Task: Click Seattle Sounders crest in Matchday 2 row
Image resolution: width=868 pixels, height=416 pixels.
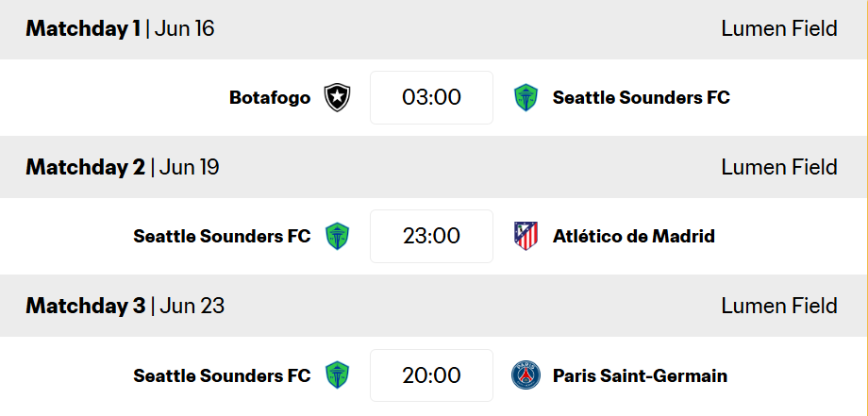Action: tap(337, 236)
